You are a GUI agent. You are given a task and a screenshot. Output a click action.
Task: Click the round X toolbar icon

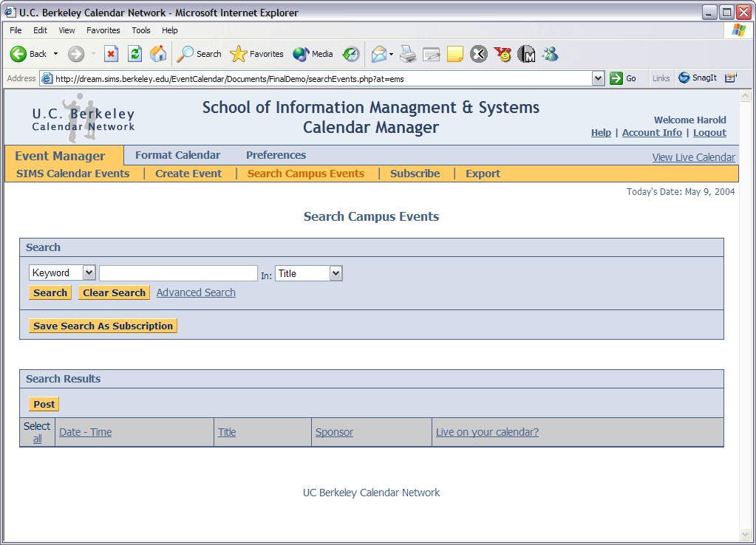[478, 54]
